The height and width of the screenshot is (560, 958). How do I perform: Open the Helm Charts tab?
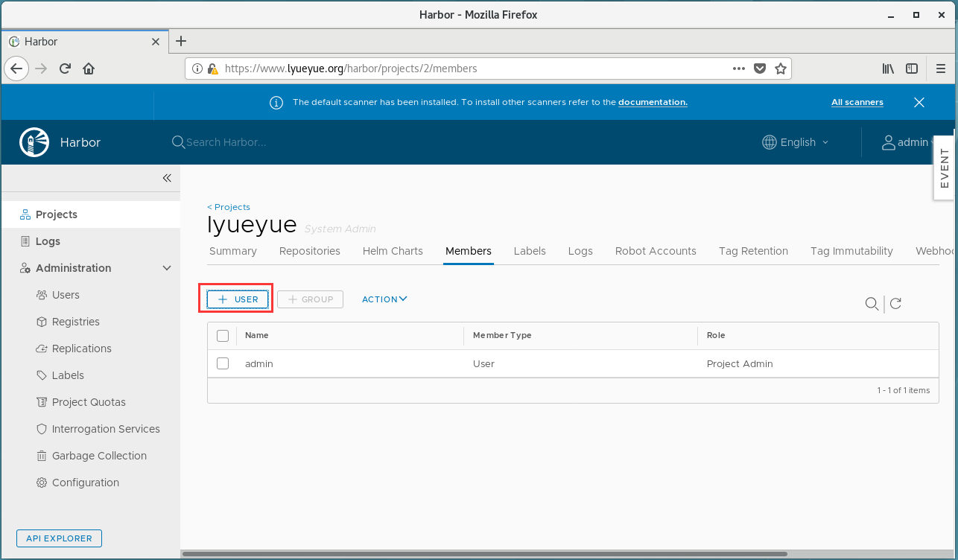(x=393, y=251)
